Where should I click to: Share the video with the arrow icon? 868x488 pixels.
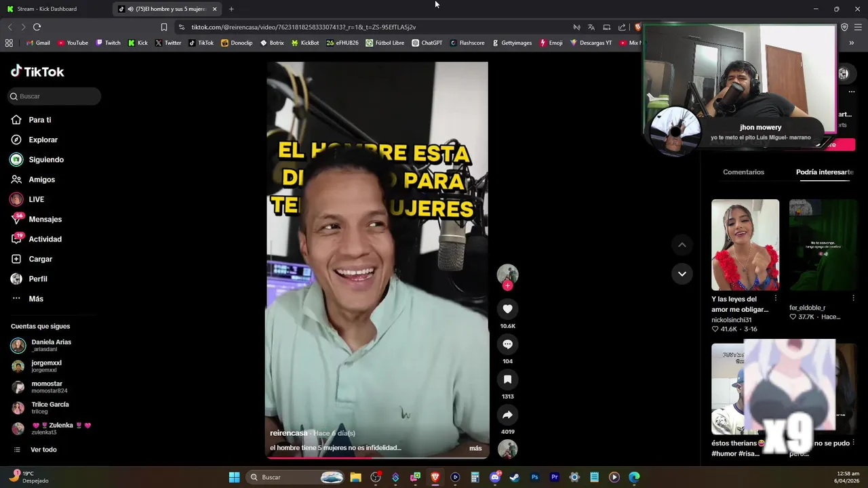coord(507,415)
